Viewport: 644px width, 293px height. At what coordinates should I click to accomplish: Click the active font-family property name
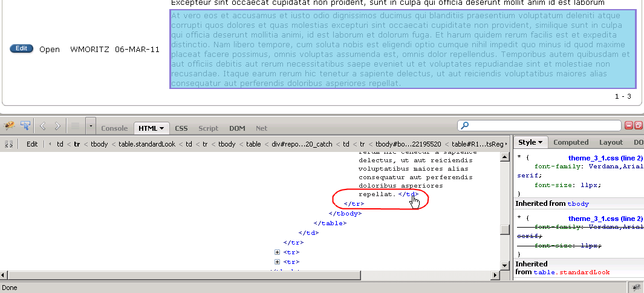click(x=560, y=166)
